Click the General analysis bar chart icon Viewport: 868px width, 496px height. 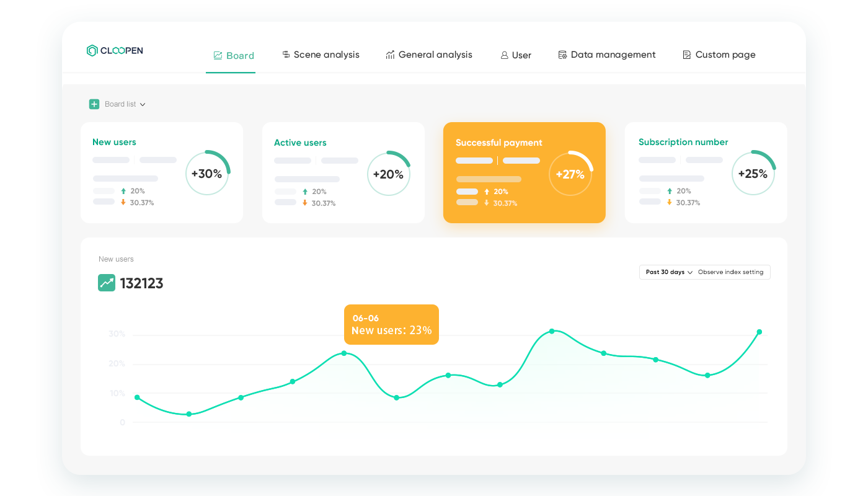click(x=390, y=55)
